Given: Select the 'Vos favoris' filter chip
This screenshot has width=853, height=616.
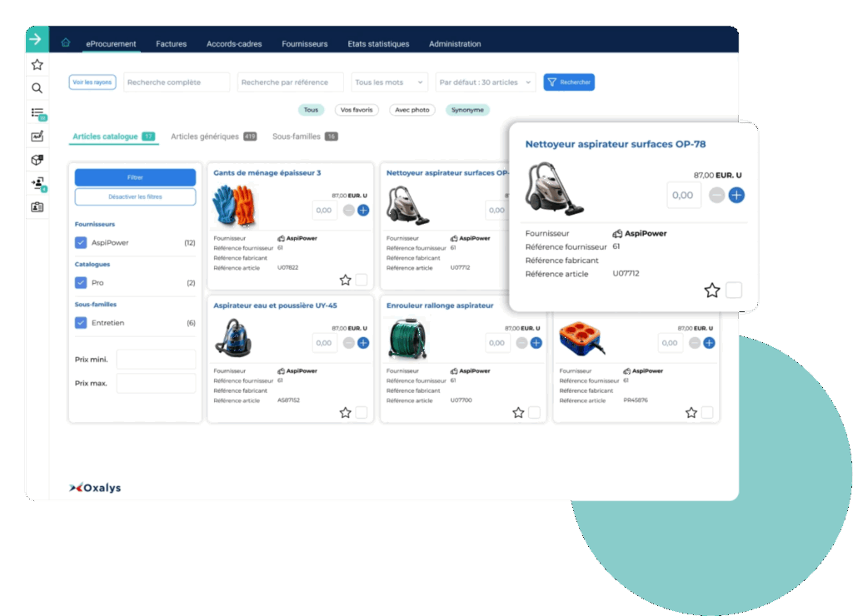Looking at the screenshot, I should [357, 110].
